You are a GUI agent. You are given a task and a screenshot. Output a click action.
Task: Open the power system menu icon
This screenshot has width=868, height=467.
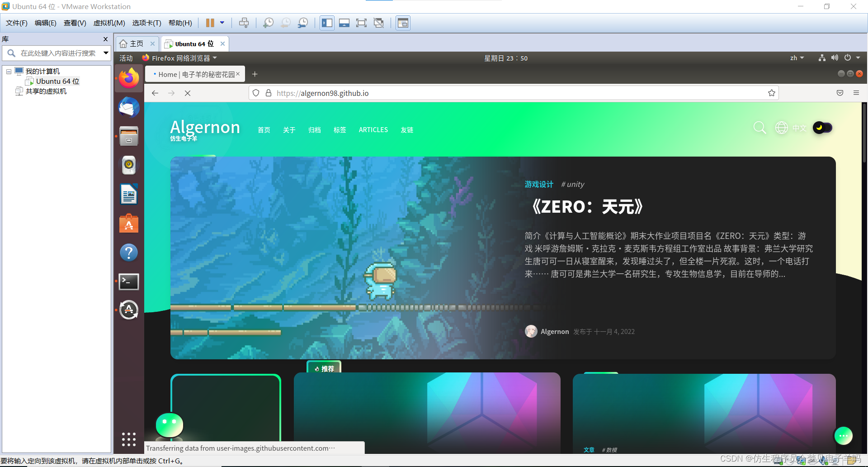(848, 58)
